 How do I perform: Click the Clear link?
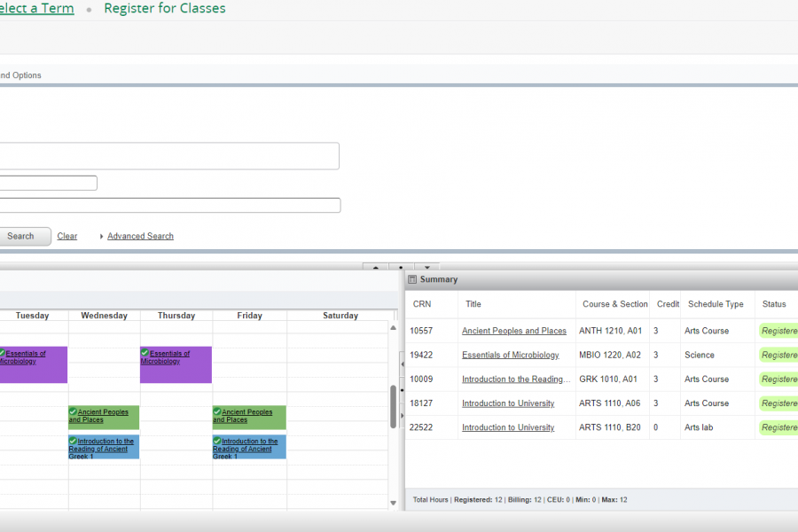(66, 237)
